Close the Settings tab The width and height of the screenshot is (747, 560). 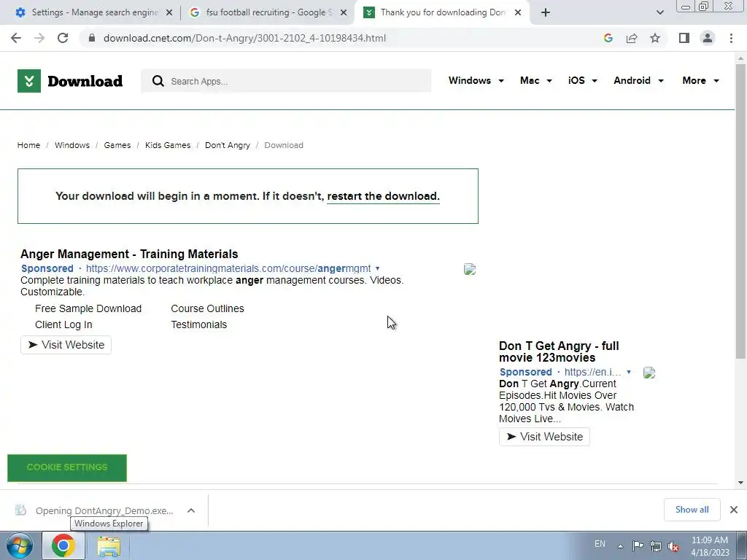(169, 13)
